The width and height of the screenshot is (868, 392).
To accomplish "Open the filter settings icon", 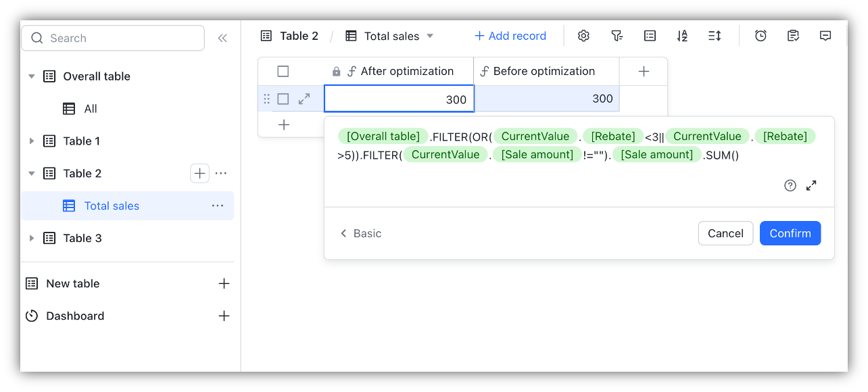I will pos(617,35).
